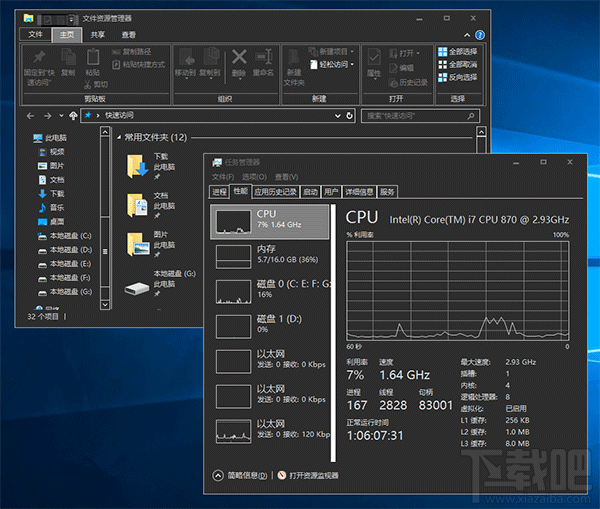600x509 pixels.
Task: Click the 删除 (Delete) X icon
Action: pyautogui.click(x=239, y=58)
